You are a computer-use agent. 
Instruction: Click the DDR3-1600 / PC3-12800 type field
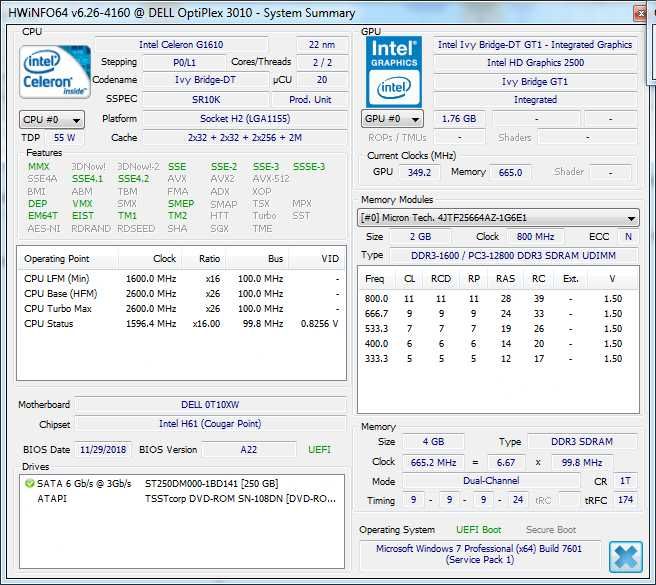point(514,255)
